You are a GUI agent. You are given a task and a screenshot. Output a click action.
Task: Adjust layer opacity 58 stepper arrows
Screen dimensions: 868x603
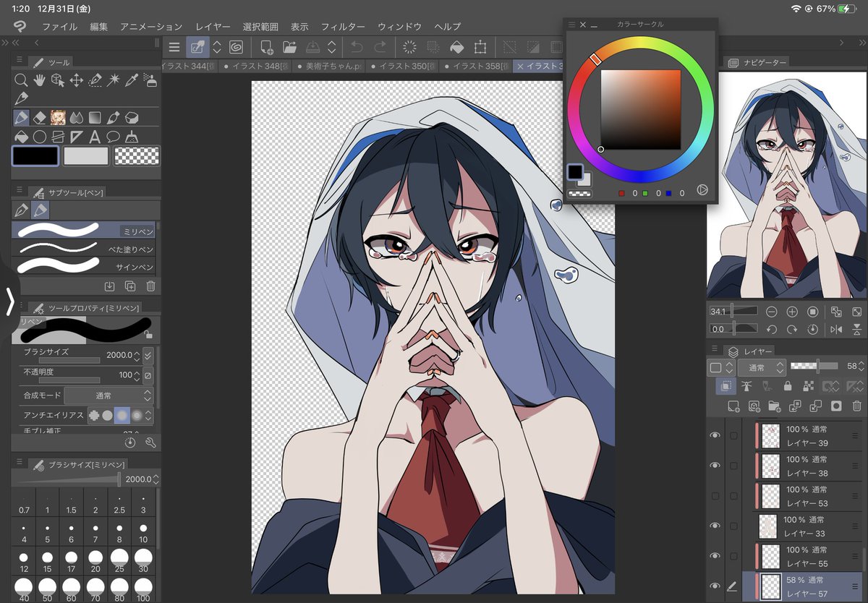pyautogui.click(x=862, y=367)
